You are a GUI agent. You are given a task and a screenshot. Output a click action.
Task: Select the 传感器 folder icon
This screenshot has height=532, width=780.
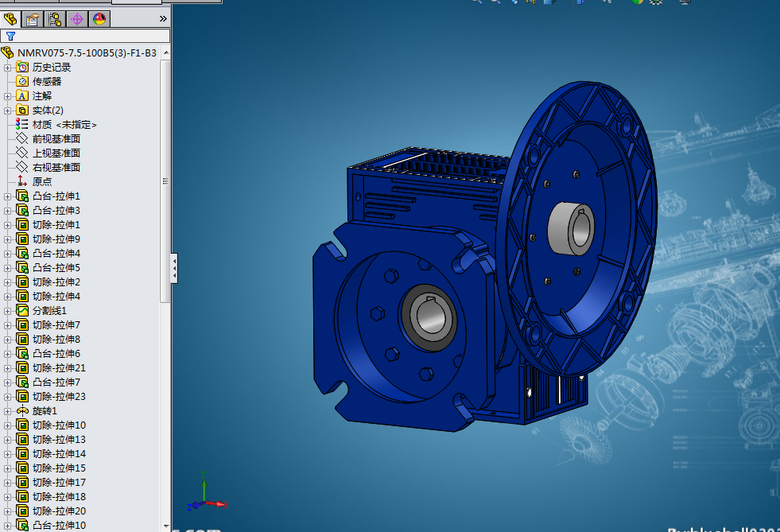pos(22,81)
